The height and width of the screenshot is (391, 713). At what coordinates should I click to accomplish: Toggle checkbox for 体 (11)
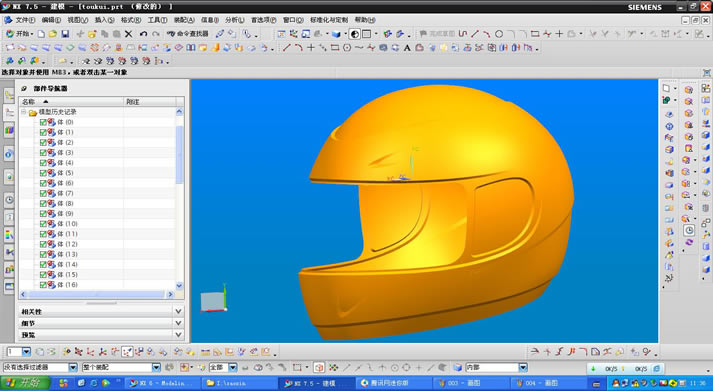43,234
